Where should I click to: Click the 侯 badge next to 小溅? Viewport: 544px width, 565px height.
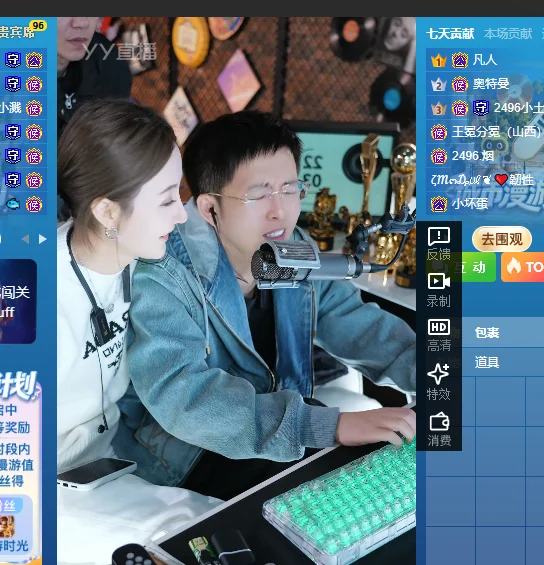34,108
